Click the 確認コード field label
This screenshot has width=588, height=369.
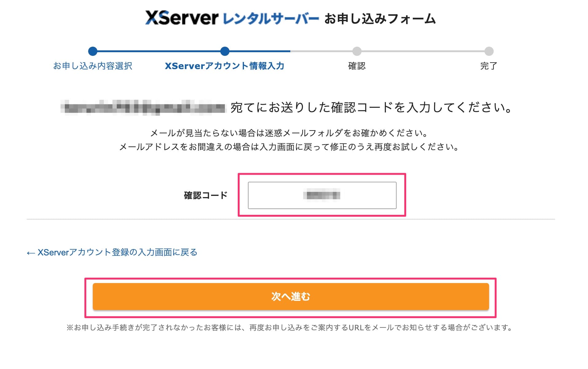click(x=206, y=195)
